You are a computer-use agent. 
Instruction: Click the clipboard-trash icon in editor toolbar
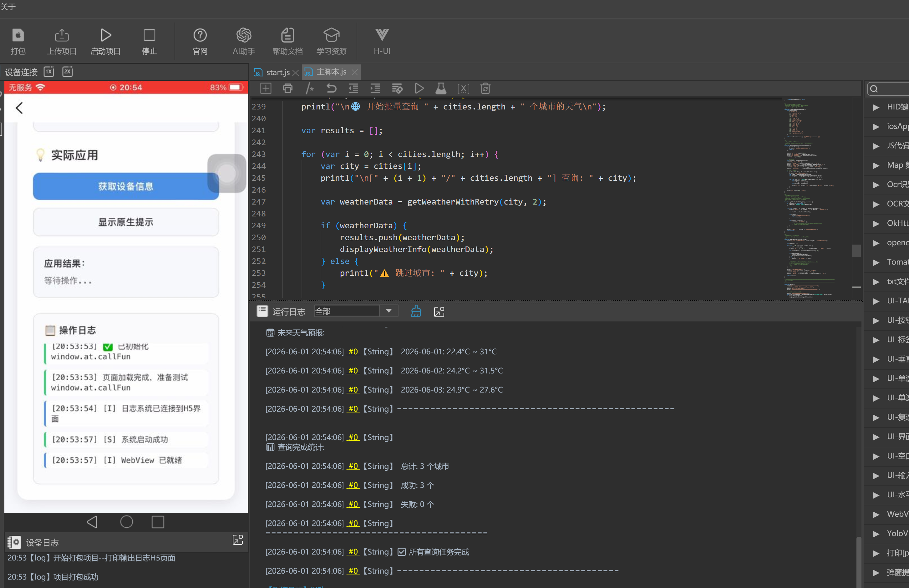485,89
